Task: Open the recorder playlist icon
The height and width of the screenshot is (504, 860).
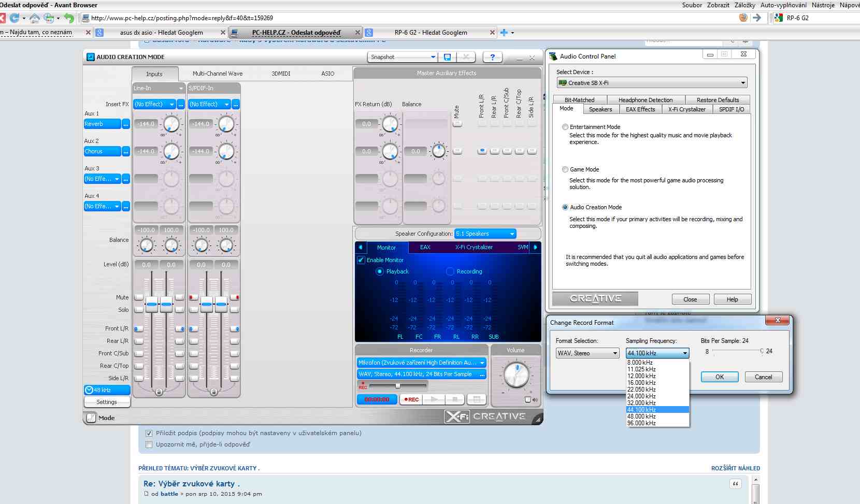Action: (477, 399)
